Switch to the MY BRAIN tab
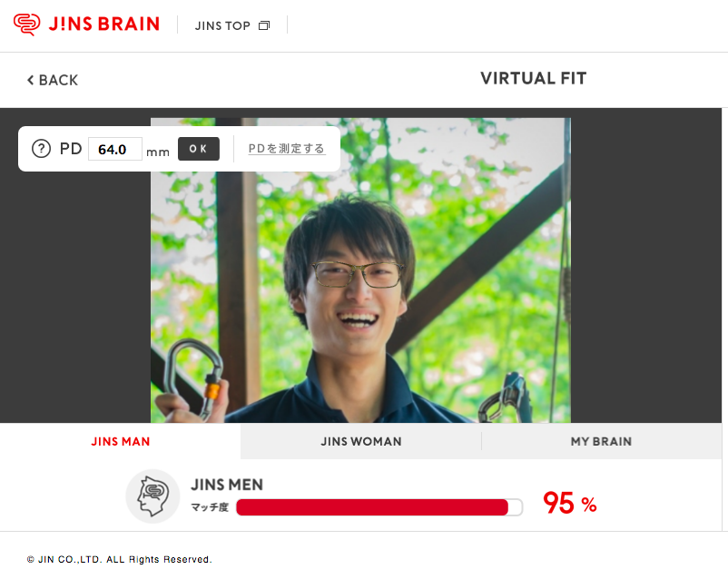Viewport: 728px width, 579px height. [x=601, y=441]
